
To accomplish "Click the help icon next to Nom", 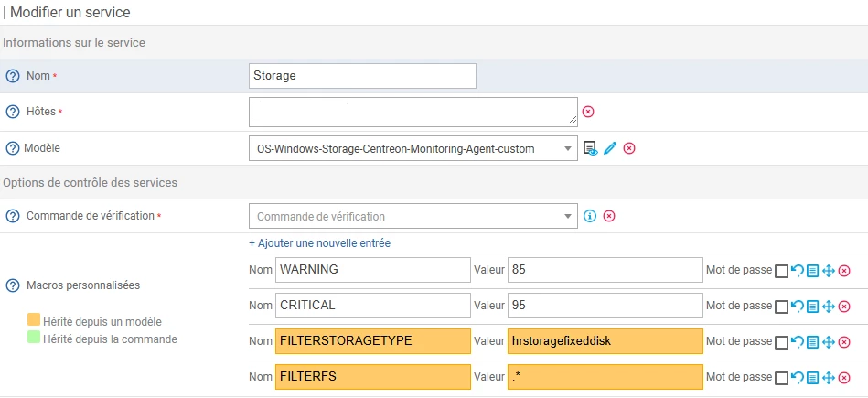I will 13,76.
